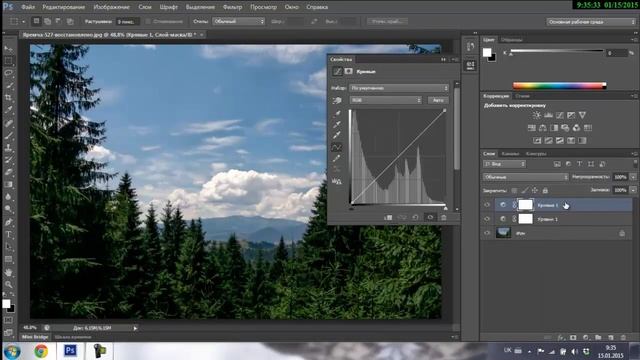Add a Vibrance adjustment triangle icon
The image size is (640, 360).
pyautogui.click(x=582, y=116)
